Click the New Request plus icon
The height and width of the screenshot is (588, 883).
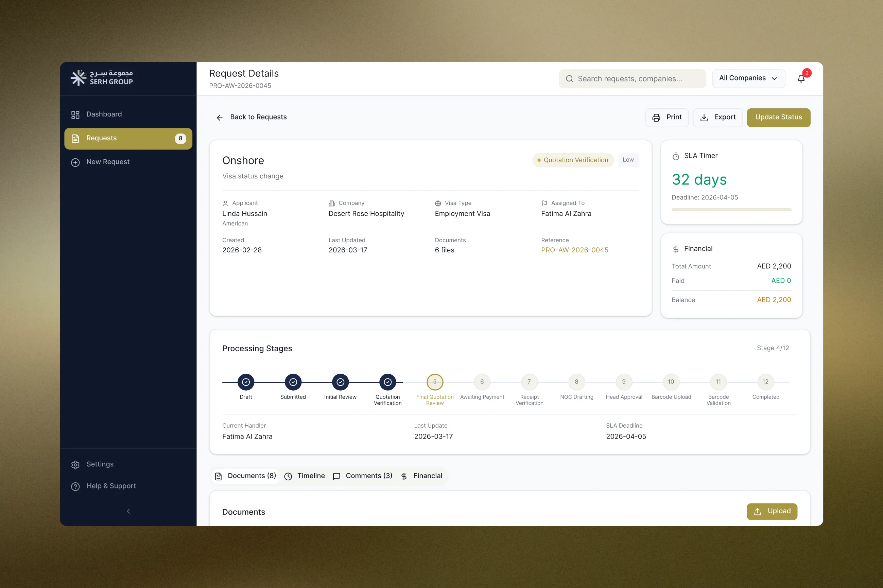point(75,162)
